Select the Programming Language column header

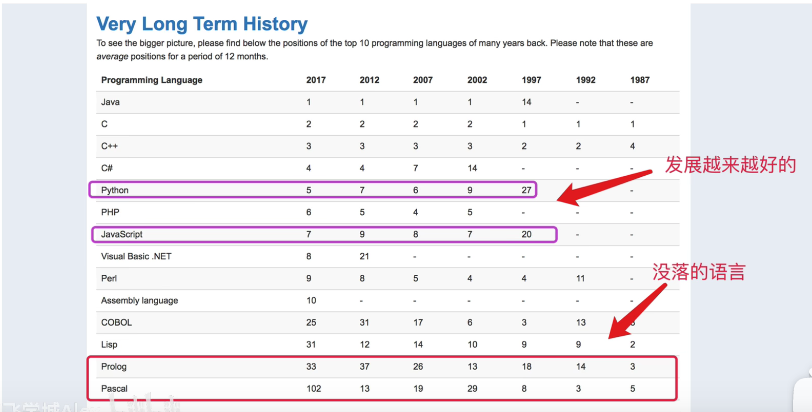pyautogui.click(x=152, y=80)
